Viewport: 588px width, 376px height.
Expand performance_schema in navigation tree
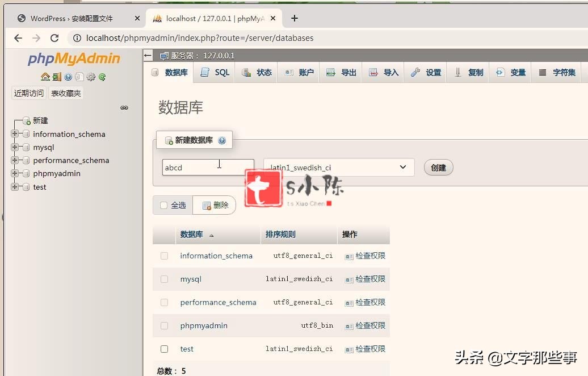pyautogui.click(x=15, y=160)
